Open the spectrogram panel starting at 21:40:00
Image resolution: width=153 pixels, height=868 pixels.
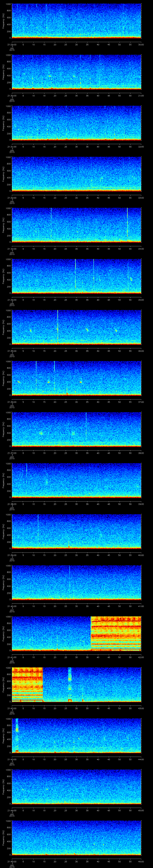[77, 582]
